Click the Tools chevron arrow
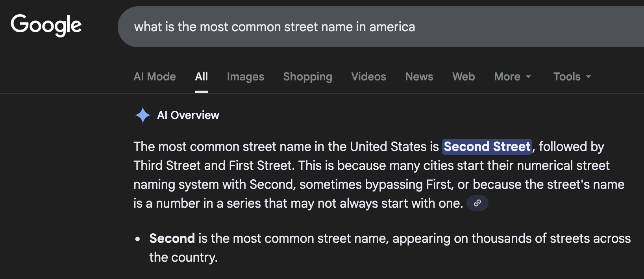This screenshot has height=279, width=644. pyautogui.click(x=588, y=77)
